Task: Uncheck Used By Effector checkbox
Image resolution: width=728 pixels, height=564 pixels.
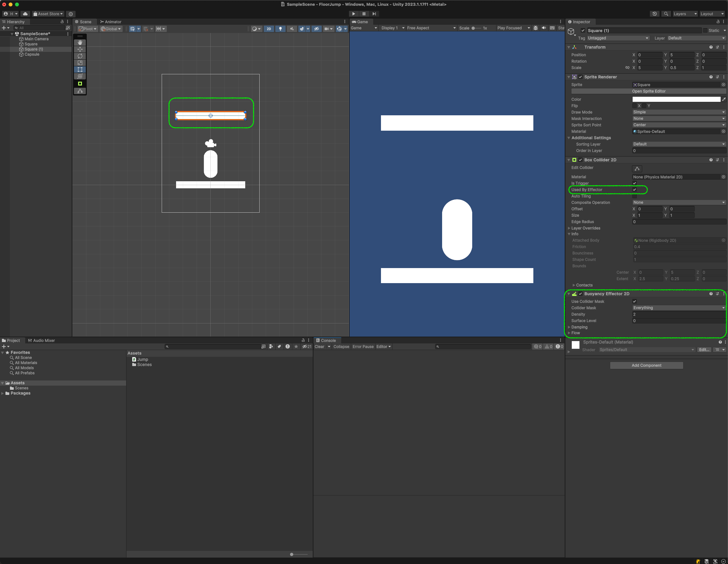Action: [x=634, y=190]
